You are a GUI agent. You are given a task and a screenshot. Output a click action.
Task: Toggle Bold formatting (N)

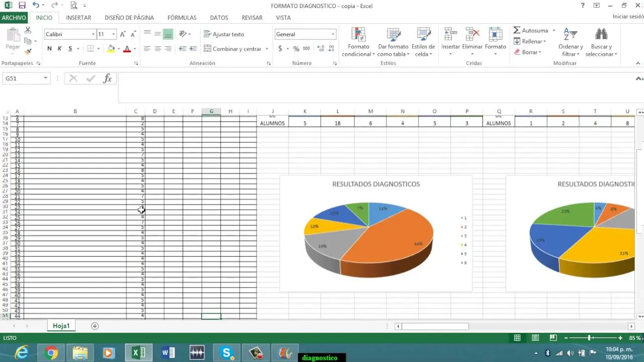[49, 49]
